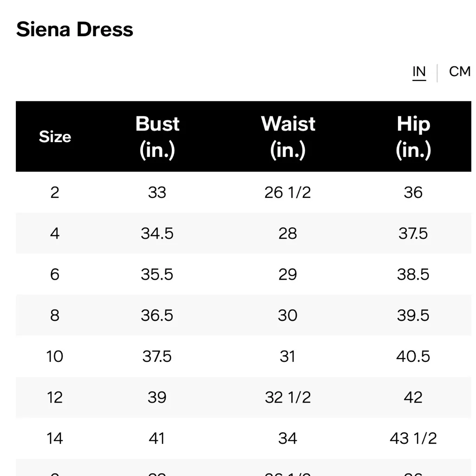
Task: Click the 26 1/2 waist measurement for size 2
Action: click(288, 192)
